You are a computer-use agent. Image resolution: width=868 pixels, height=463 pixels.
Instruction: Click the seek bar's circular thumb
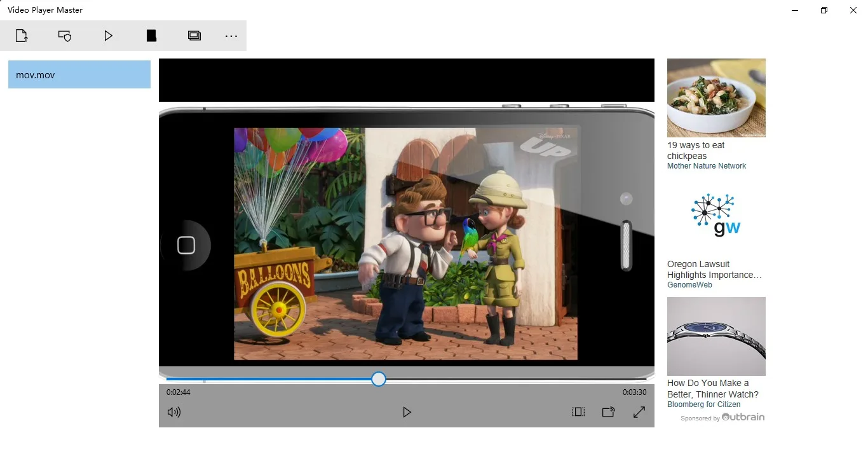[x=379, y=379]
